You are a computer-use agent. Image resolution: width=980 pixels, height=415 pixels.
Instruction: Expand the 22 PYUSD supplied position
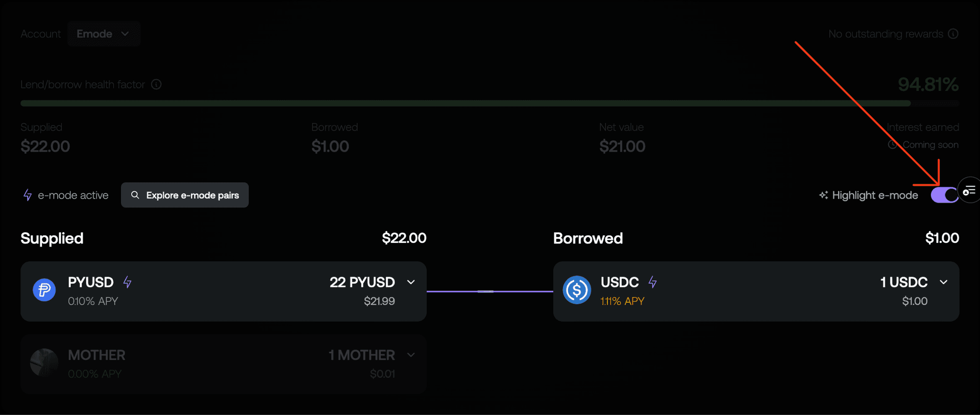click(x=411, y=282)
